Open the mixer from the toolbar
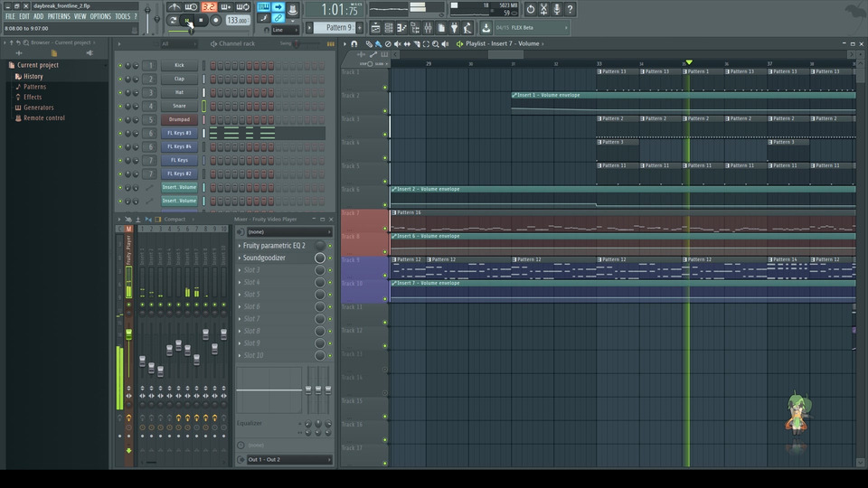Screen dimensions: 868x488 (x=428, y=28)
